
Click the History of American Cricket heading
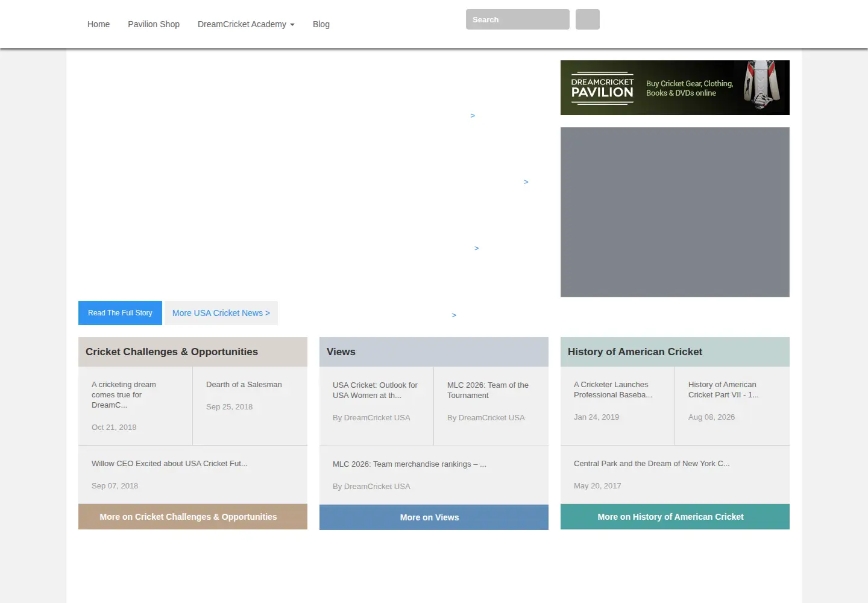click(635, 352)
